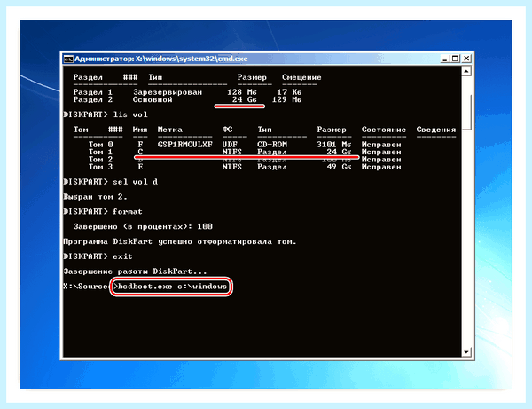532x409 pixels.
Task: Click the 'bcdboot.exe c:\windows' command
Action: pos(172,287)
